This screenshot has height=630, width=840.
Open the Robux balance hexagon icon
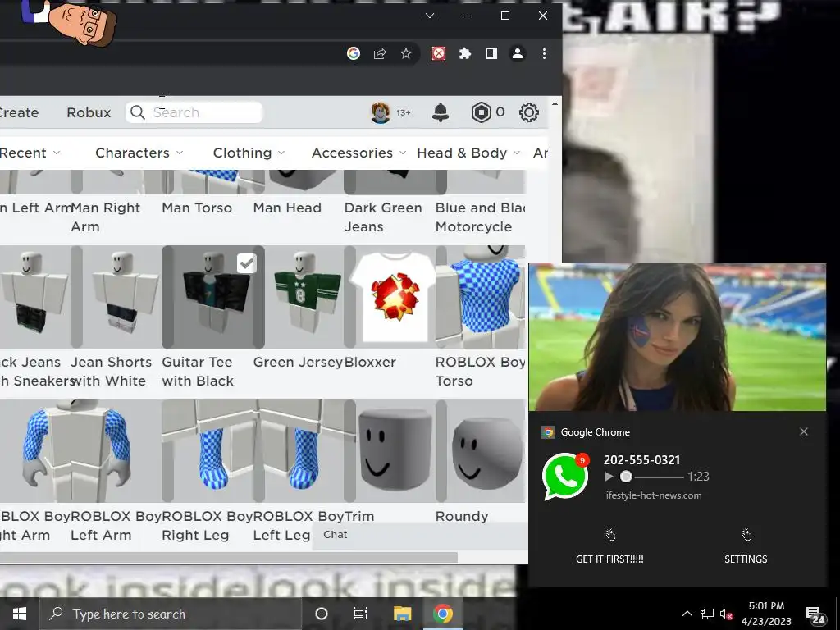(x=481, y=112)
